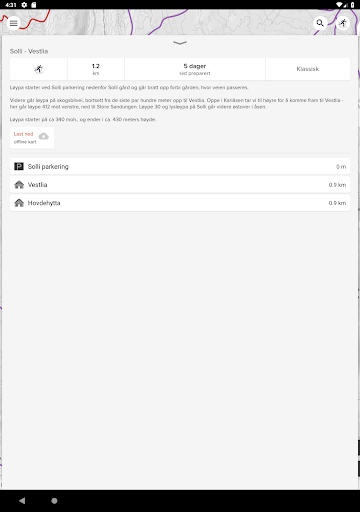Tap the Android back button
The height and width of the screenshot is (512, 360).
(x=22, y=501)
